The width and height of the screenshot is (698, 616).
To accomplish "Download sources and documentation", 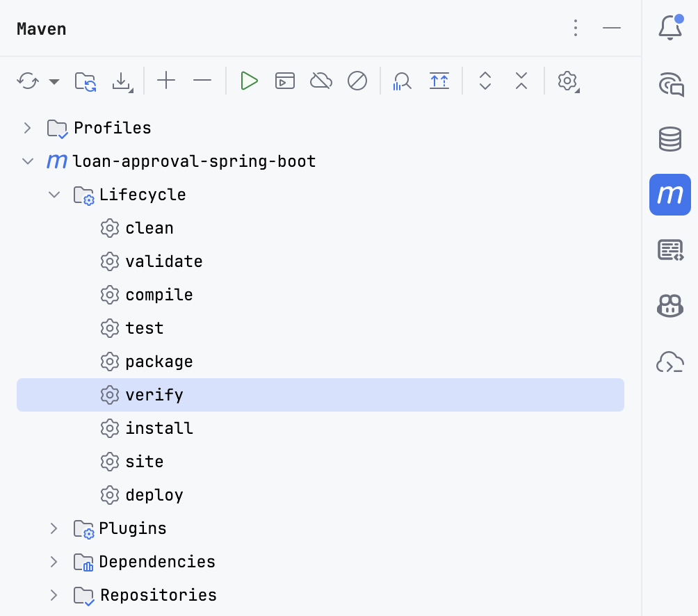I will (x=122, y=81).
